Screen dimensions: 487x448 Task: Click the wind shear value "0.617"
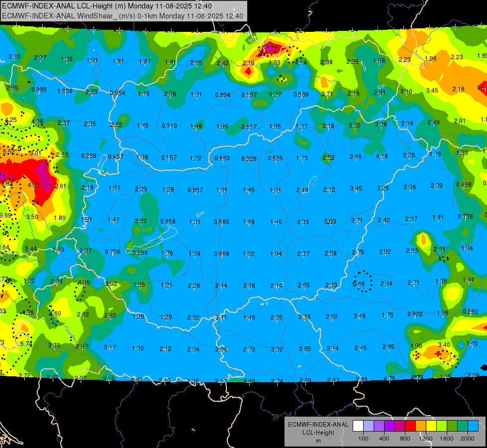pyautogui.click(x=249, y=127)
